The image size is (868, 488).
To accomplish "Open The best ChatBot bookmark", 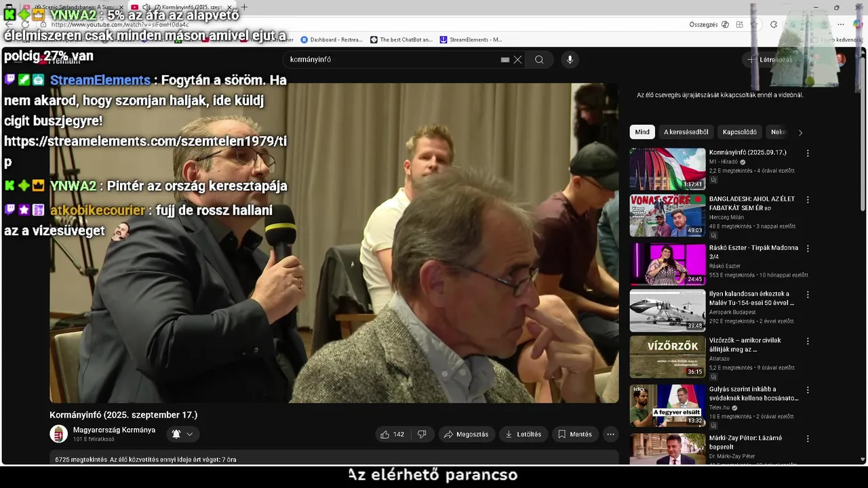I will (x=401, y=40).
